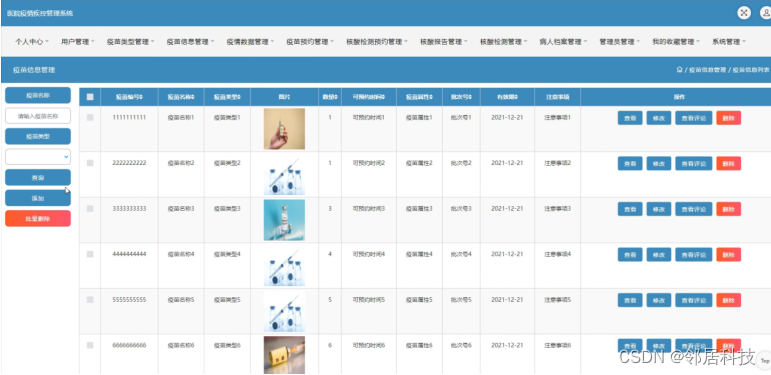Click the 疫苗名称 label button in sidebar

38,95
